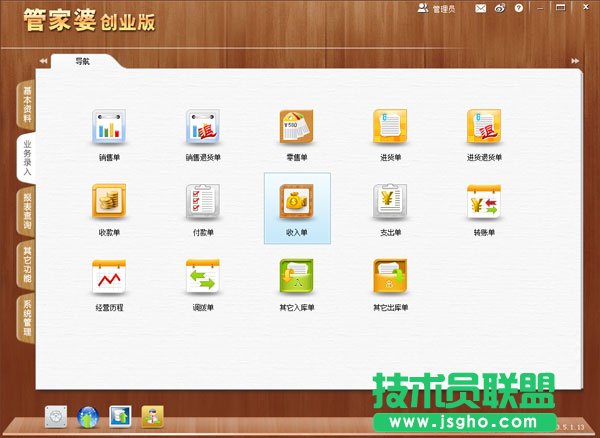The height and width of the screenshot is (438, 600).
Task: Open the 系统管理 side tab
Action: coord(27,318)
